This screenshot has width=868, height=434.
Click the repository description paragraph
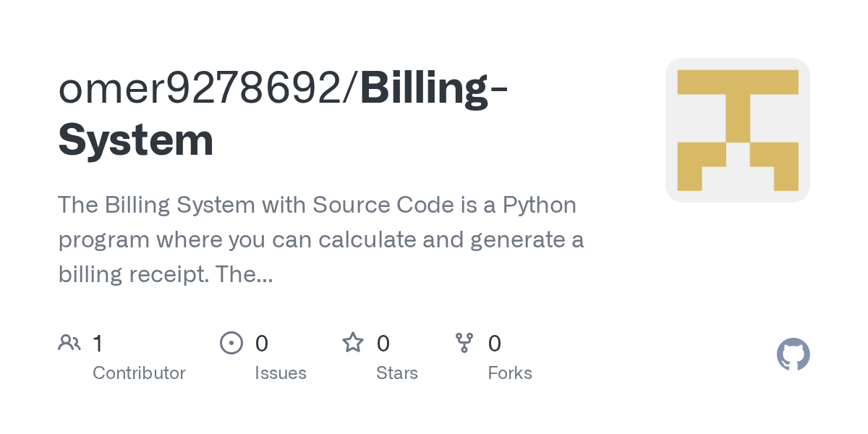tap(321, 239)
